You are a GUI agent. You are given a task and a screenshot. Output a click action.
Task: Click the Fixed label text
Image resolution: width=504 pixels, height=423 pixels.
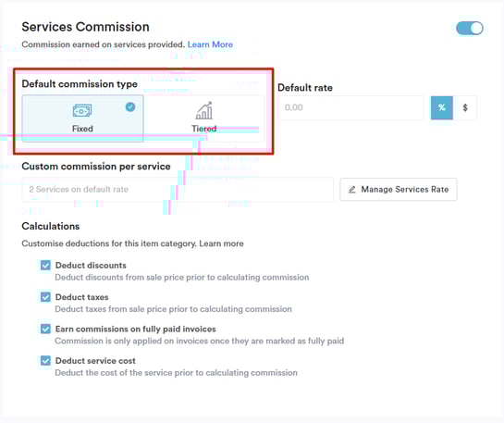82,129
